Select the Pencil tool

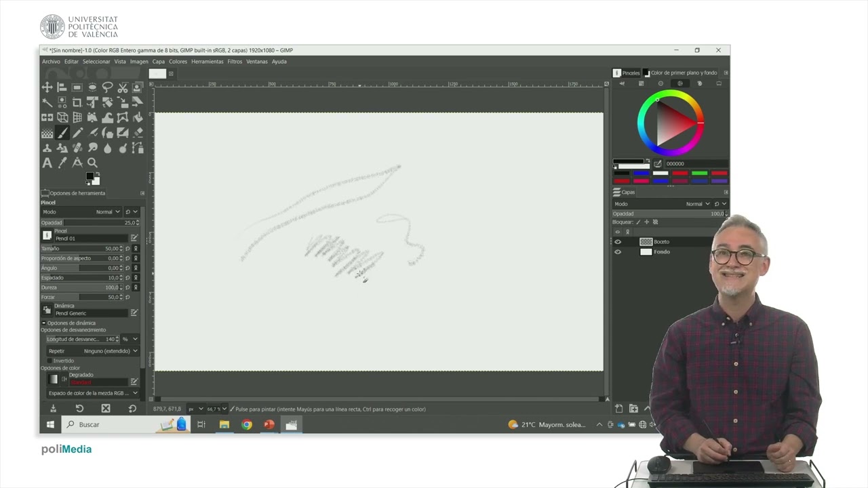[77, 133]
